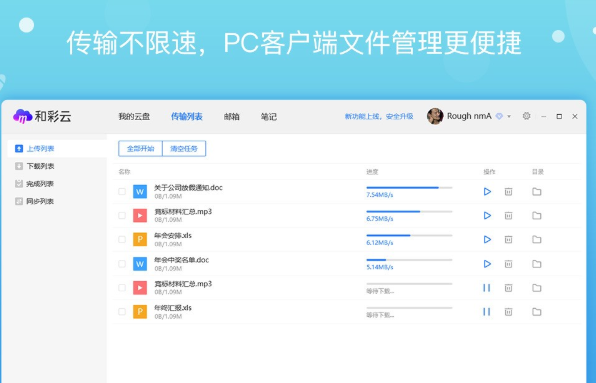Click the 和彩云 cloud logo
This screenshot has height=383, width=596.
(x=22, y=116)
